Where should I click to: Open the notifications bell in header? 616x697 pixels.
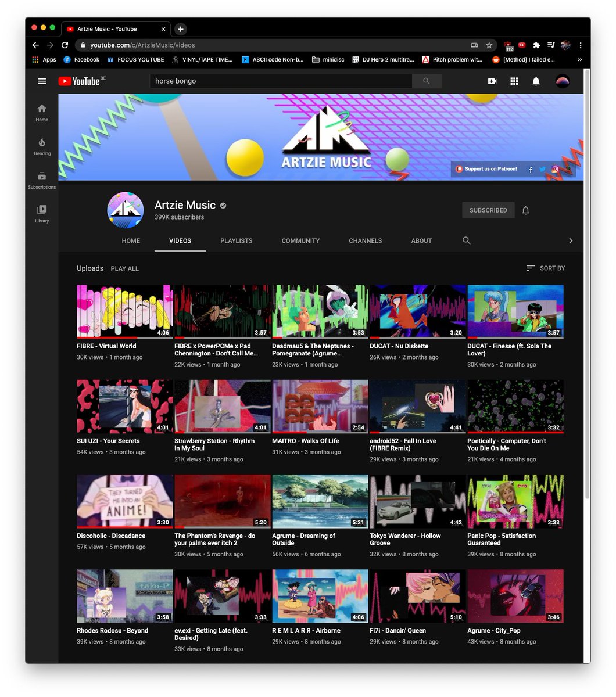(536, 81)
